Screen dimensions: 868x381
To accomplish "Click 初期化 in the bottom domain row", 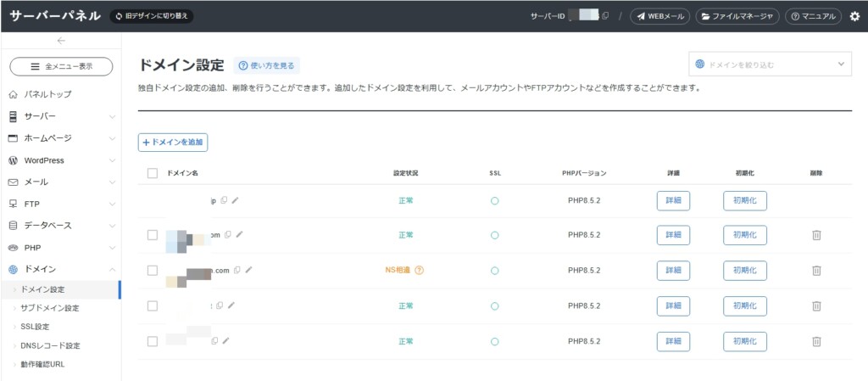I will (x=745, y=341).
